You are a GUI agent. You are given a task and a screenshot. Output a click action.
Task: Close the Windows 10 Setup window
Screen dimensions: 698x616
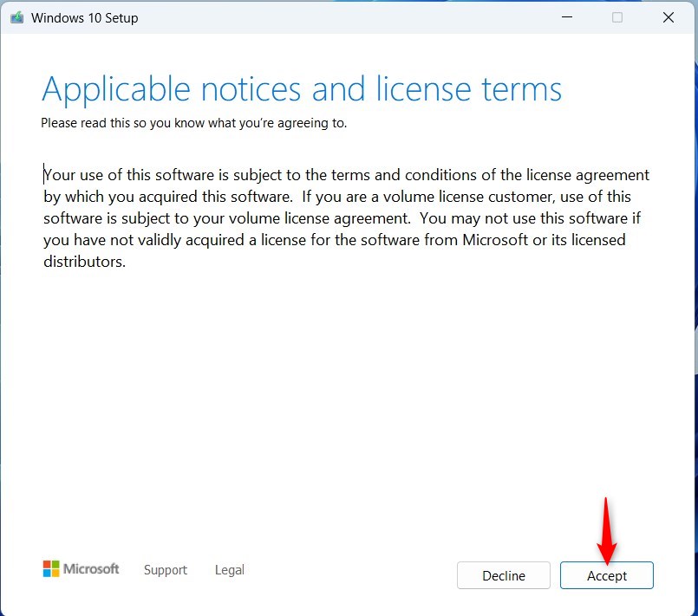click(669, 17)
